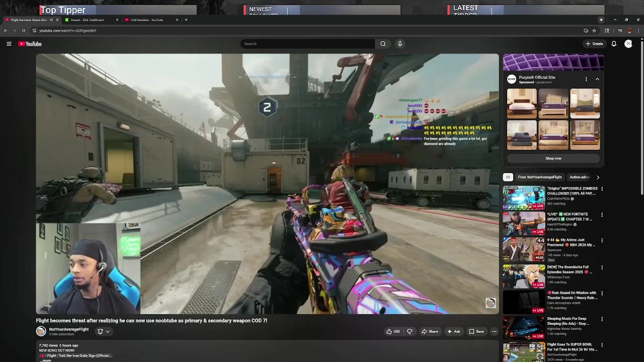Reload the current page

(23, 31)
